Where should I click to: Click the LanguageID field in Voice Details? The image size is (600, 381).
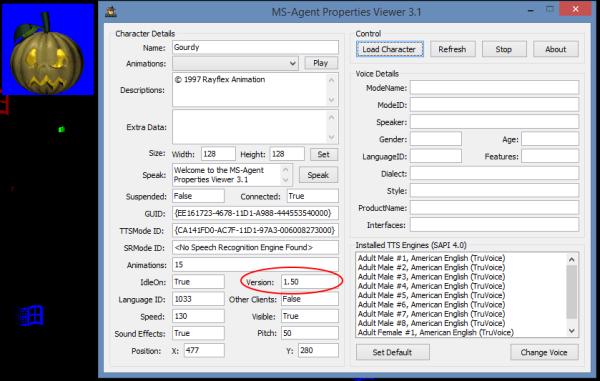point(436,156)
